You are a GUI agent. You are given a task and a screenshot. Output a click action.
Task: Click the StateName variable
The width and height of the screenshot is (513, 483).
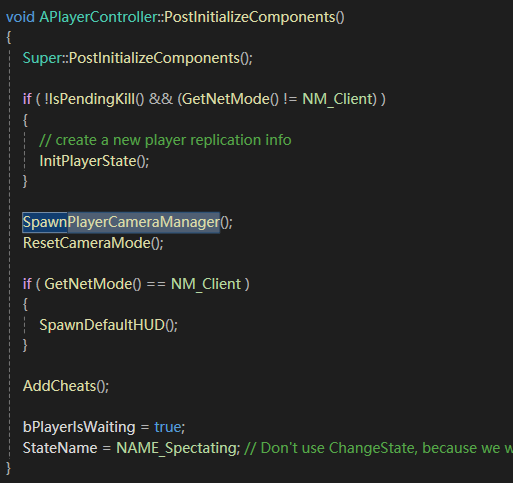(60, 448)
